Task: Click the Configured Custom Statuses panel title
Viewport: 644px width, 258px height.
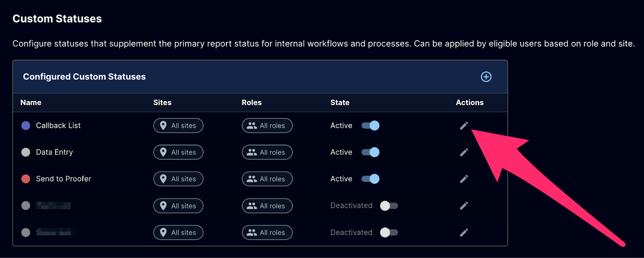Action: [x=85, y=77]
